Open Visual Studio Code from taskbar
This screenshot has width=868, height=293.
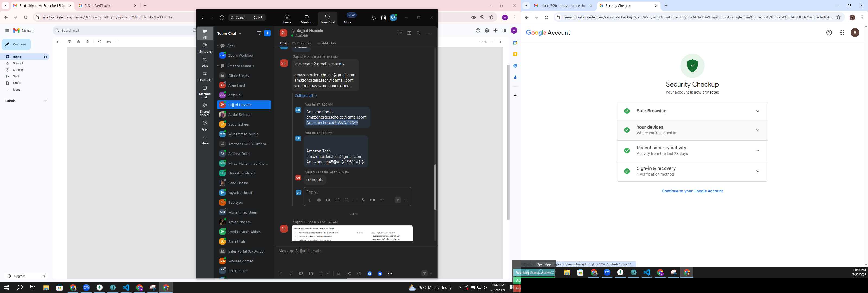[x=126, y=288]
